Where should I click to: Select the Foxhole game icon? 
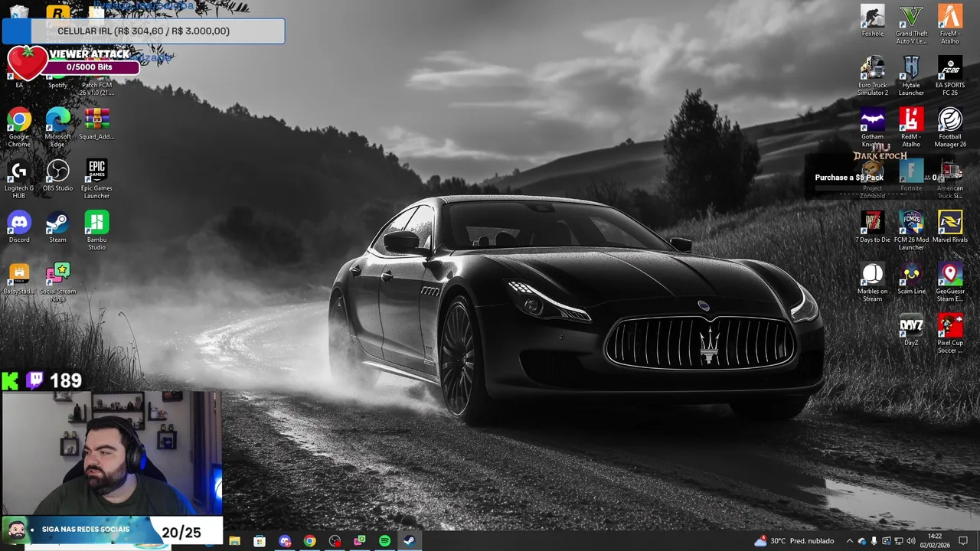point(872,20)
